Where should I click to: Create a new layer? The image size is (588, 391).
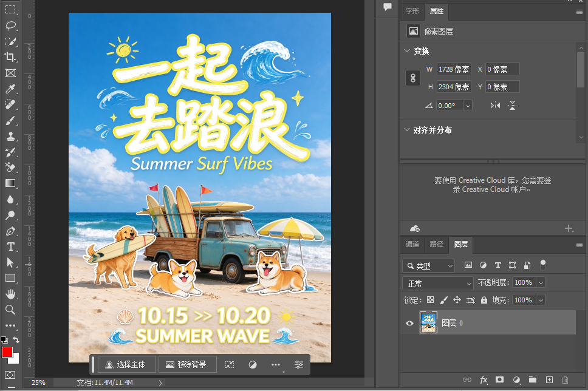(x=549, y=379)
